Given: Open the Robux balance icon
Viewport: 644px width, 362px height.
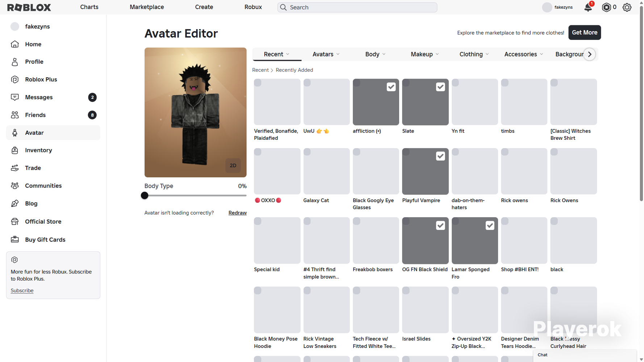Looking at the screenshot, I should (x=606, y=7).
